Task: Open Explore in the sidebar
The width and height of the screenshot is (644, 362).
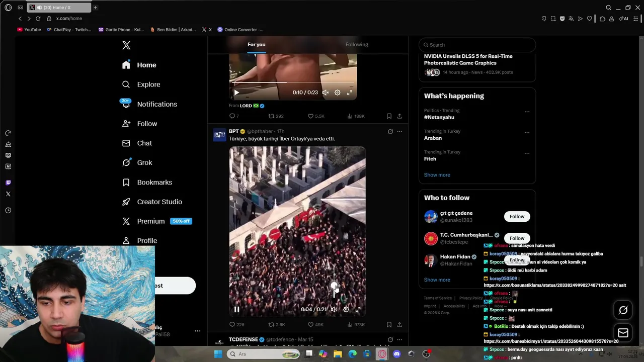Action: click(141, 84)
